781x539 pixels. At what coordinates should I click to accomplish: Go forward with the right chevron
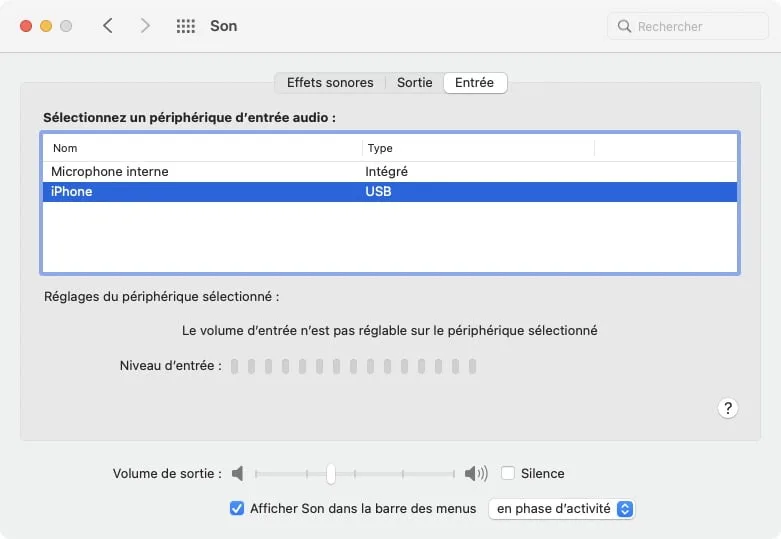click(x=144, y=25)
